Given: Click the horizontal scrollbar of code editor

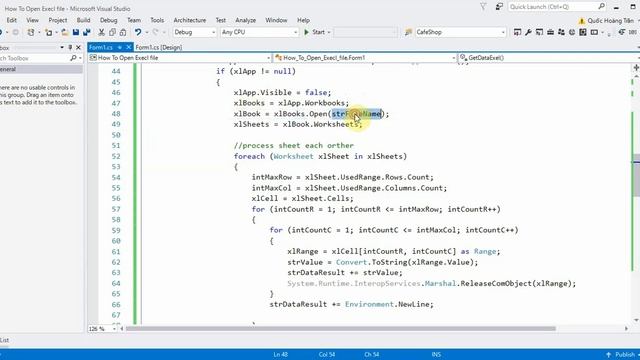Looking at the screenshot, I should [341, 329].
